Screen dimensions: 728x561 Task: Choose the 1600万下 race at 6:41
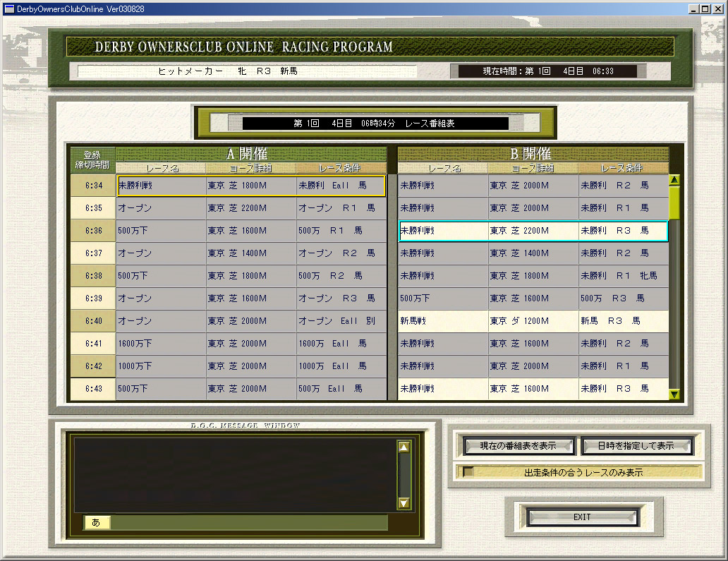click(250, 344)
